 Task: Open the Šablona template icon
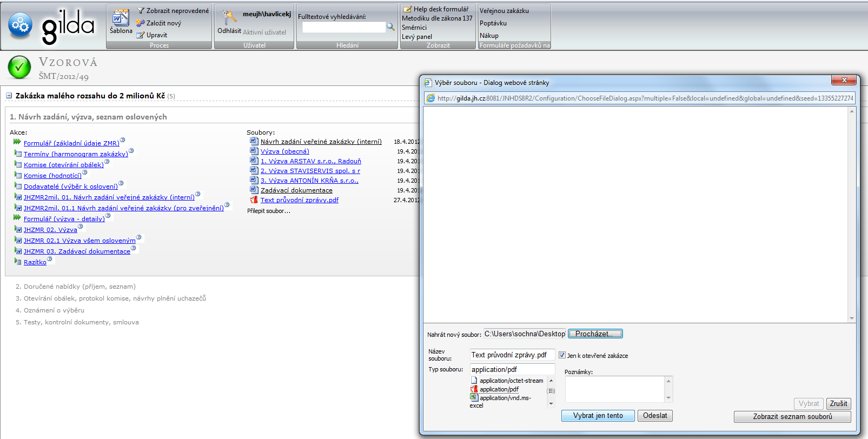coord(121,18)
